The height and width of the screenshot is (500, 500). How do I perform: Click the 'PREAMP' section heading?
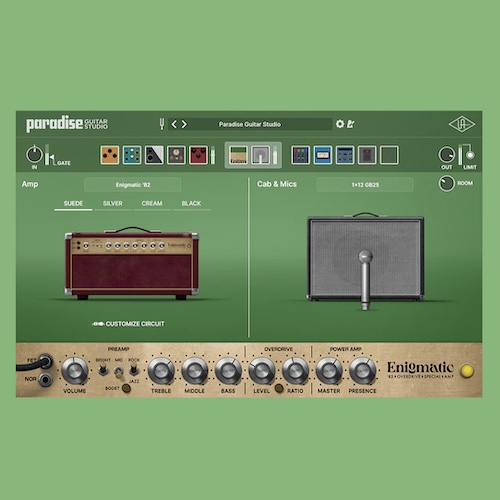tap(118, 349)
